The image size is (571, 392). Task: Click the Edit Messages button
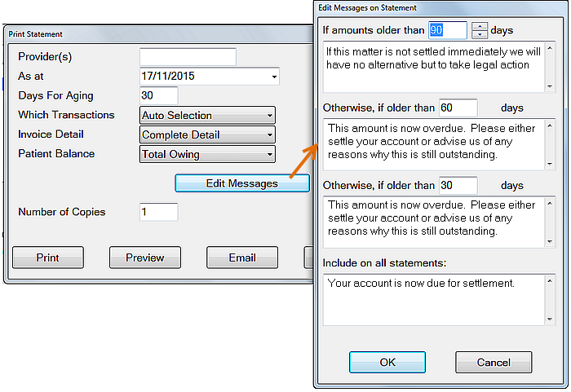tap(241, 183)
